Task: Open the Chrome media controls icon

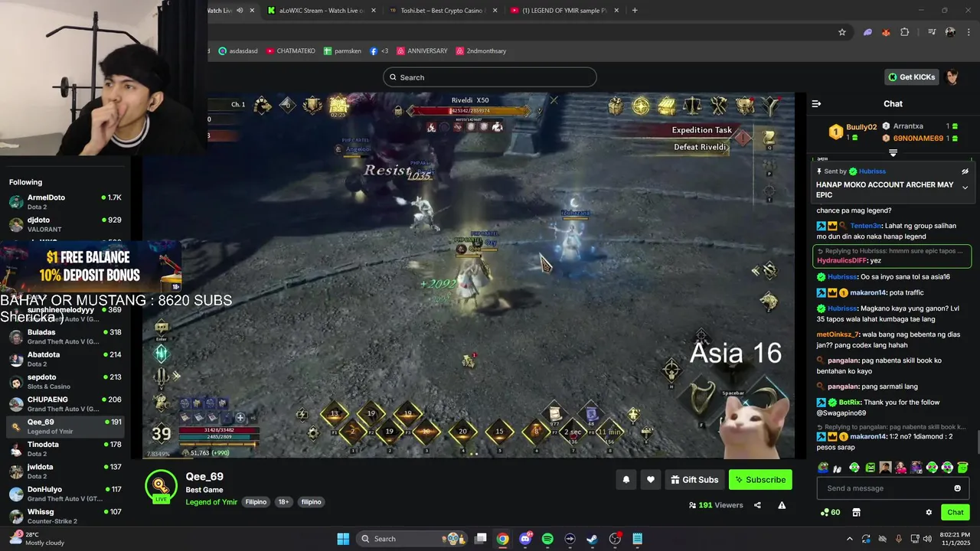Action: click(932, 32)
